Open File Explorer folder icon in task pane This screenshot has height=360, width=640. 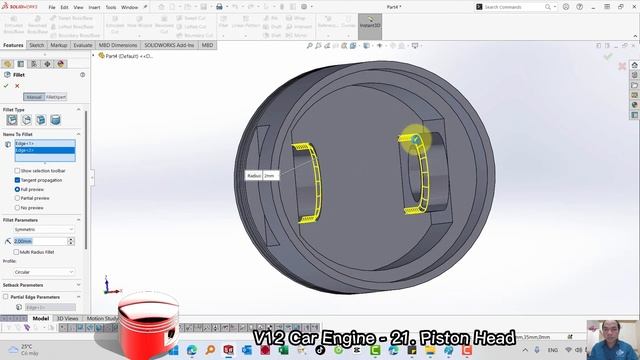[634, 85]
